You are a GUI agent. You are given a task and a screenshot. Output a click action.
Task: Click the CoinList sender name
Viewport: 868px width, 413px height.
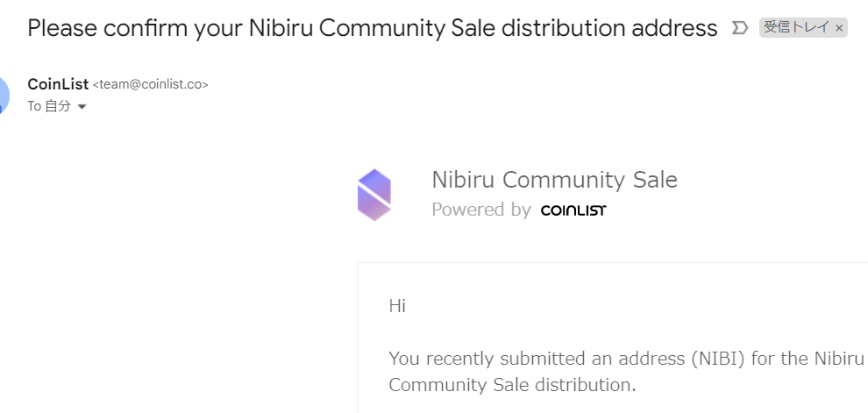click(58, 84)
